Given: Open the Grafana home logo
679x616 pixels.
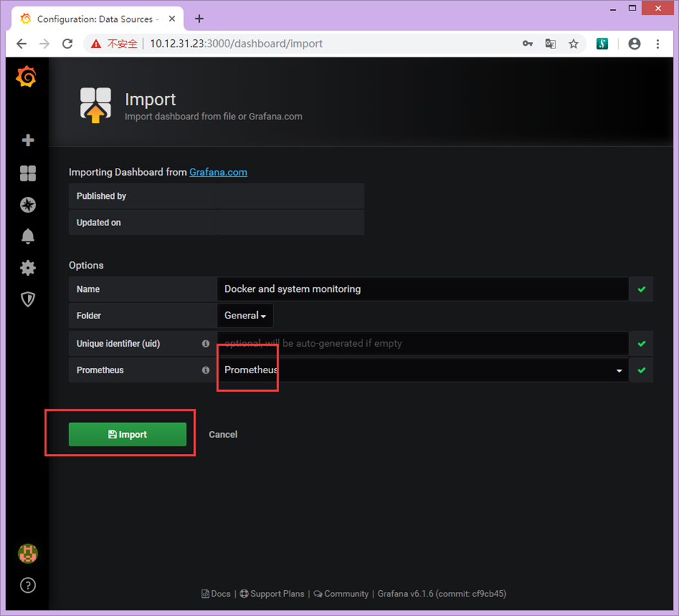Looking at the screenshot, I should [x=26, y=77].
